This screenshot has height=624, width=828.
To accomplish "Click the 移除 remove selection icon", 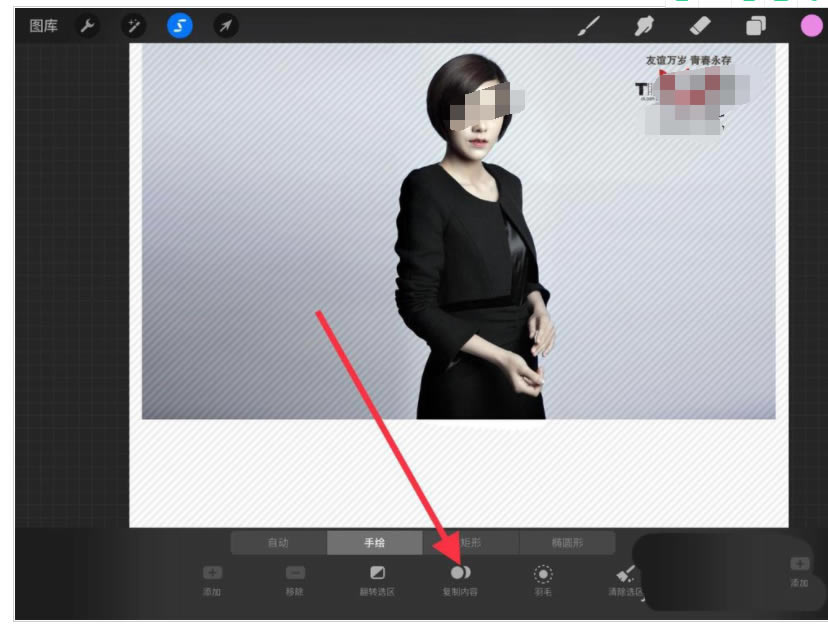I will 295,573.
